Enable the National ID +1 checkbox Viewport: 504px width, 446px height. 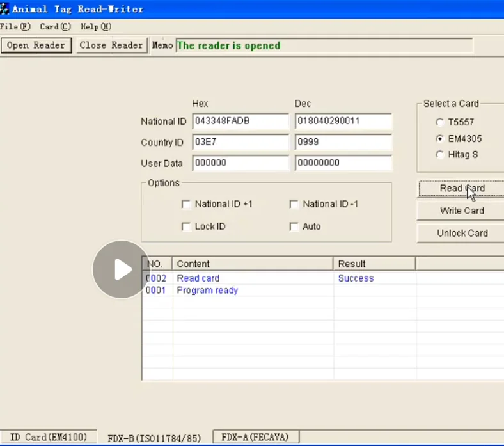click(x=186, y=204)
